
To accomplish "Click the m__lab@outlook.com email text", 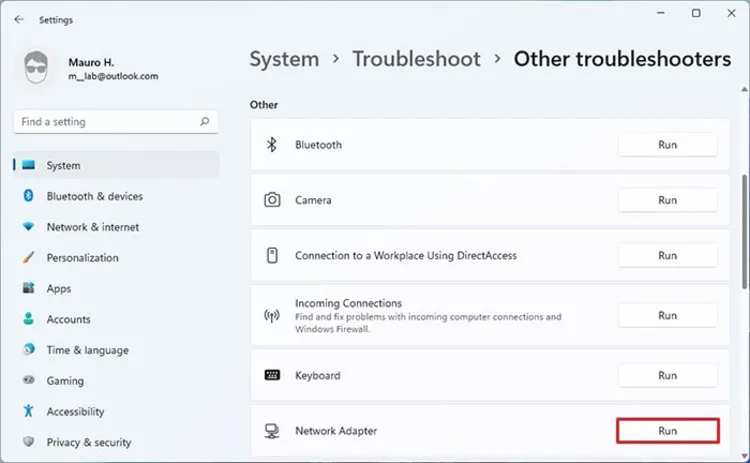I will (x=113, y=76).
